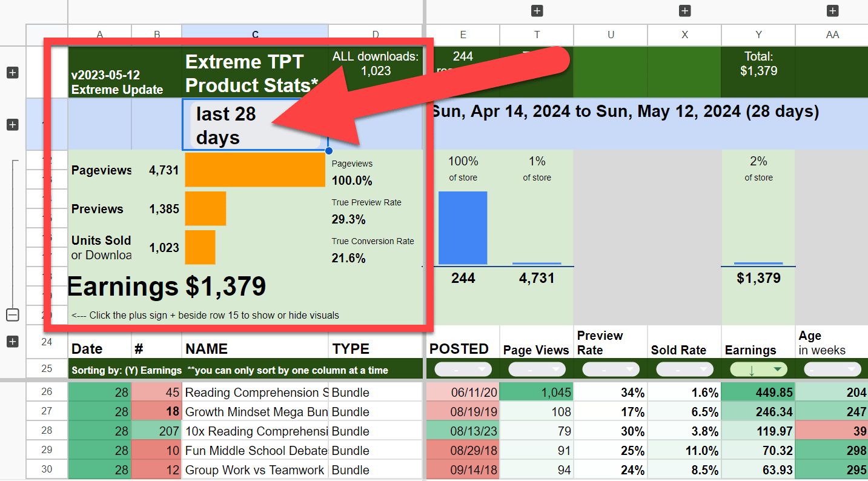Select row 30 header
The width and height of the screenshot is (868, 481).
(x=47, y=469)
